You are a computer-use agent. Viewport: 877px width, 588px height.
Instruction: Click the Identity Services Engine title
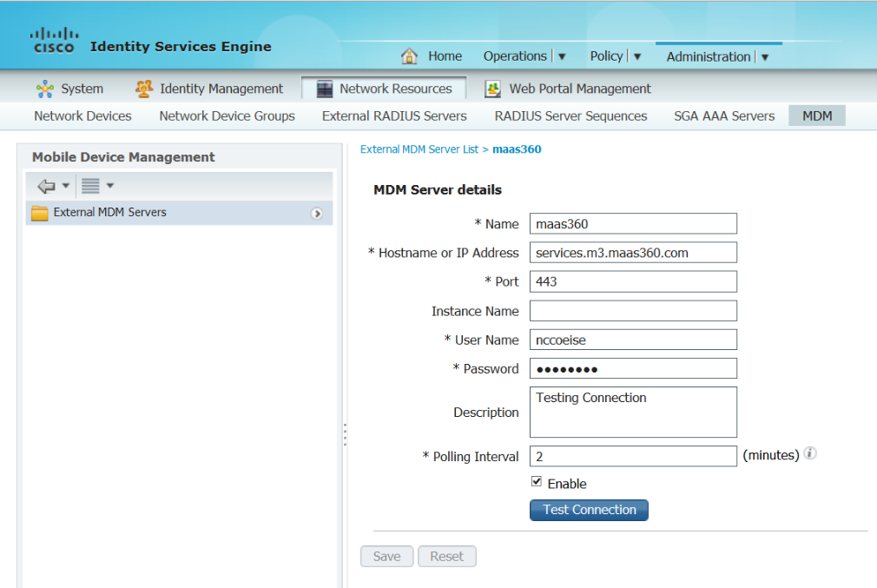point(181,46)
